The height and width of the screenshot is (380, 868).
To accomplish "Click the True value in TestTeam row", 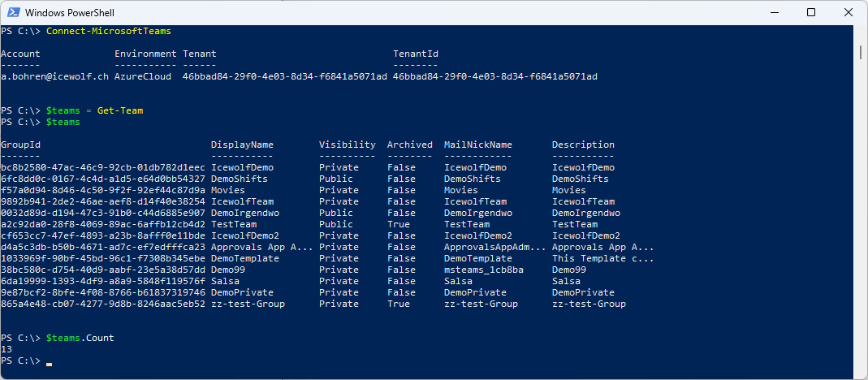I will [x=399, y=224].
